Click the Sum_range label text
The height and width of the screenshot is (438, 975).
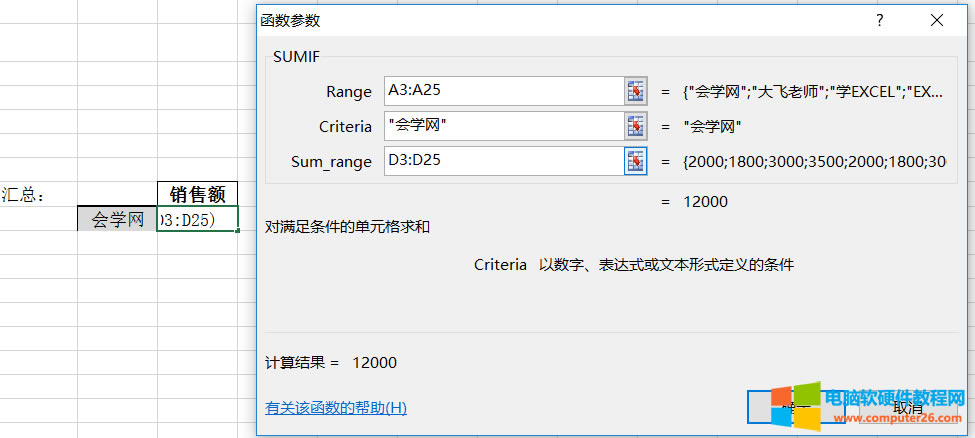pyautogui.click(x=331, y=162)
